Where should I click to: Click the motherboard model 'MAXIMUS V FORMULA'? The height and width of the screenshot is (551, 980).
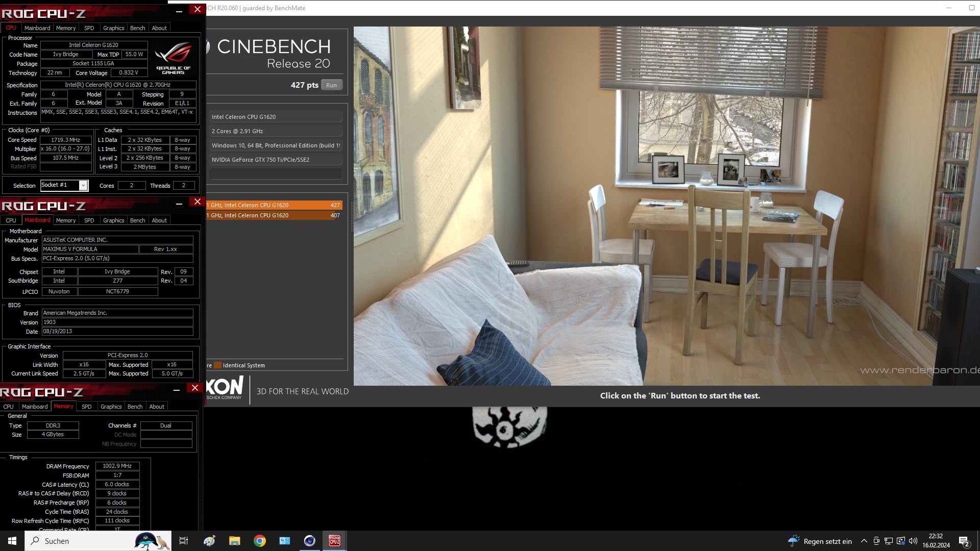(x=90, y=249)
